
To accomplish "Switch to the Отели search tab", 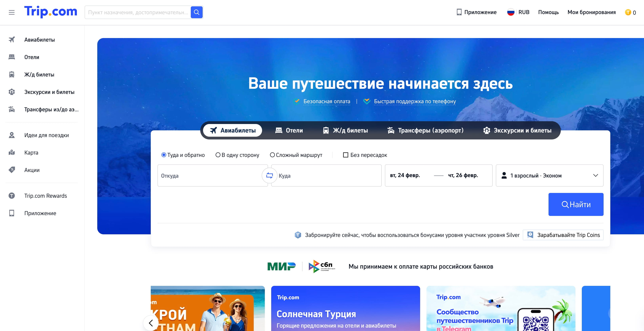I will click(x=289, y=130).
